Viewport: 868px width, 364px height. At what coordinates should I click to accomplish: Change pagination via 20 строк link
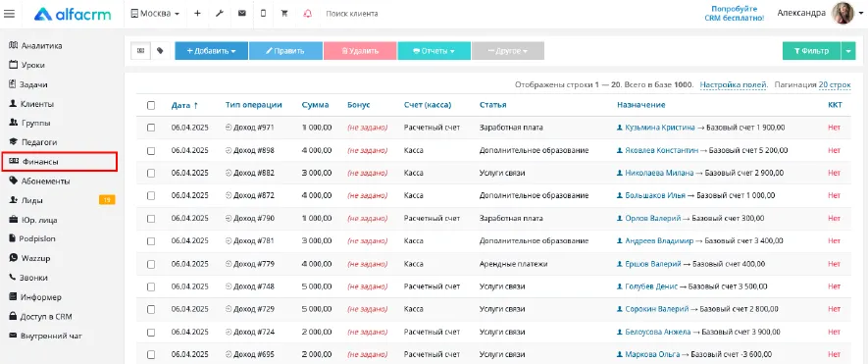click(835, 84)
